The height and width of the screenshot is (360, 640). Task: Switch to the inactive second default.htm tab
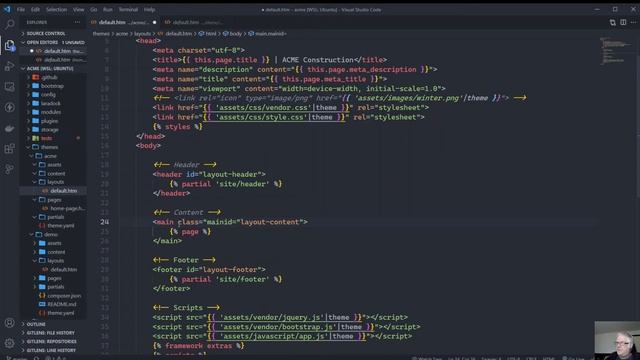tap(193, 22)
